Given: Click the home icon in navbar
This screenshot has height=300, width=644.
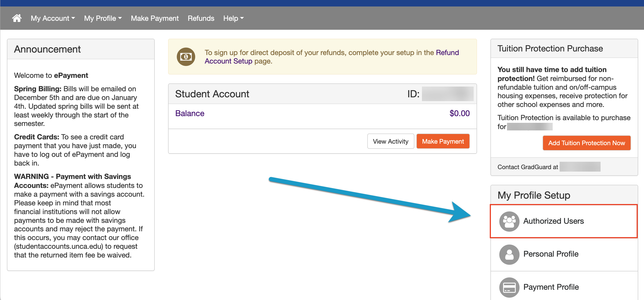Looking at the screenshot, I should pos(17,18).
